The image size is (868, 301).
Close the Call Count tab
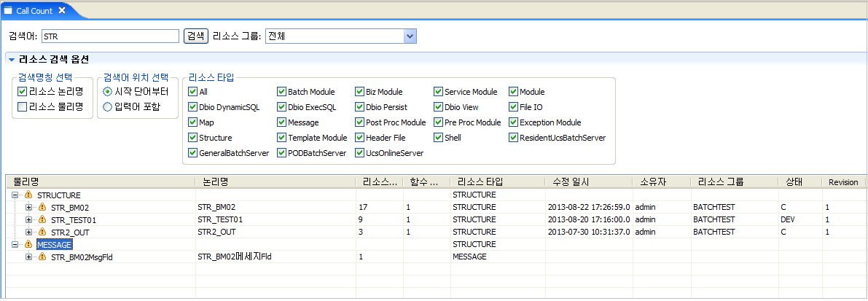[x=62, y=10]
